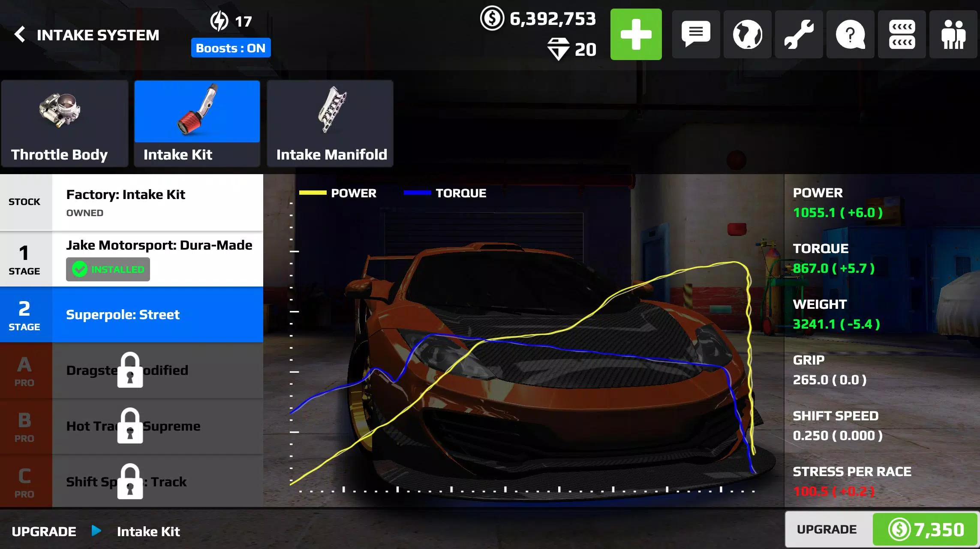Toggle Boosts ON switch
Screen dimensions: 980x549
pyautogui.click(x=231, y=48)
